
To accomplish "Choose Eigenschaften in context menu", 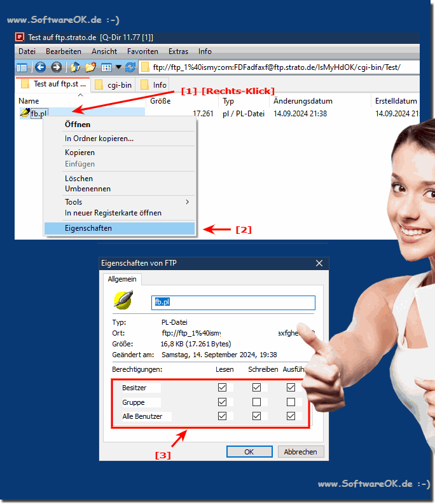I will coord(120,228).
